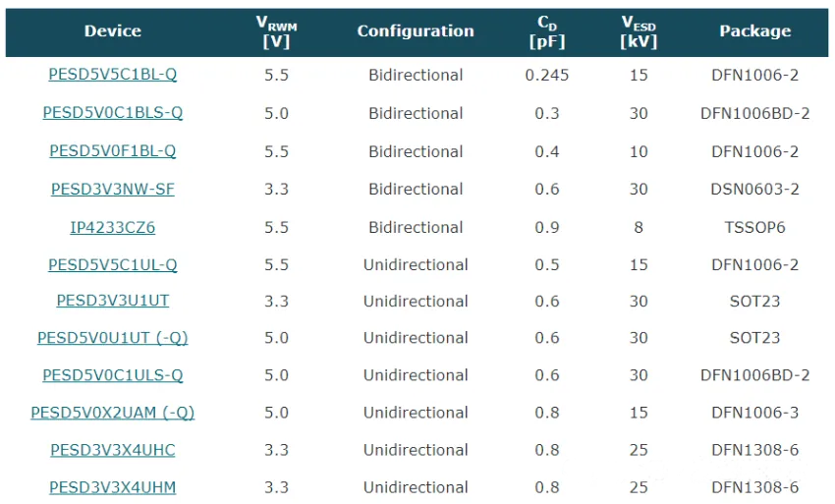The width and height of the screenshot is (835, 504).
Task: Open the PESD3V3U1UT device page
Action: (x=112, y=301)
